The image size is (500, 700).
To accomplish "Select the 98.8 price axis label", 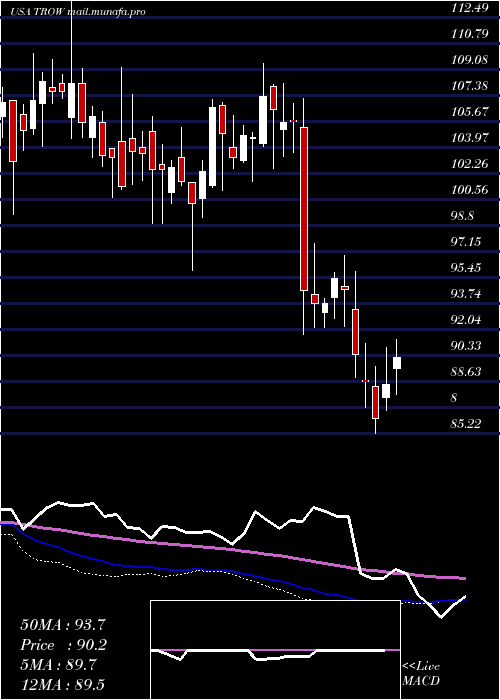I will (463, 216).
